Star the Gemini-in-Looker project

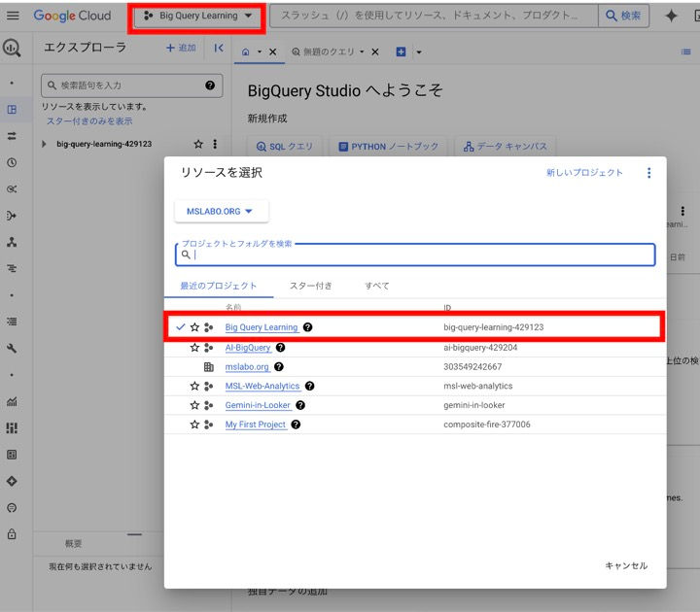pos(194,405)
